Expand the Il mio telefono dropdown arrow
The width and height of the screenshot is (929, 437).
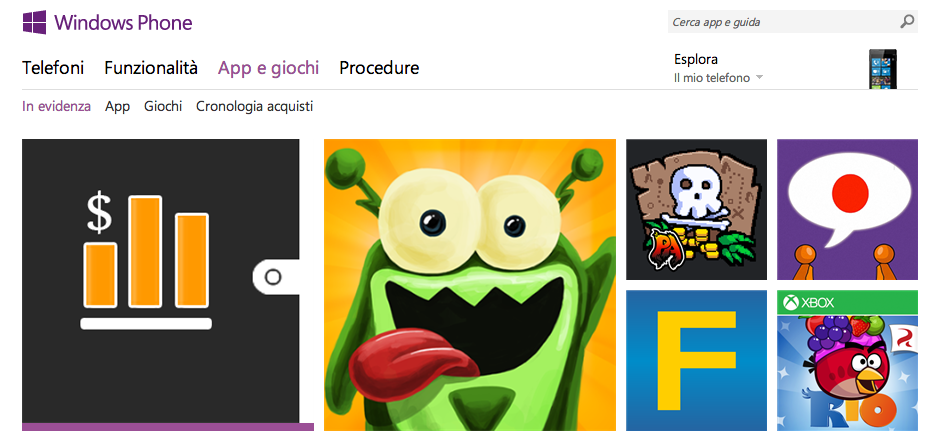pyautogui.click(x=759, y=78)
